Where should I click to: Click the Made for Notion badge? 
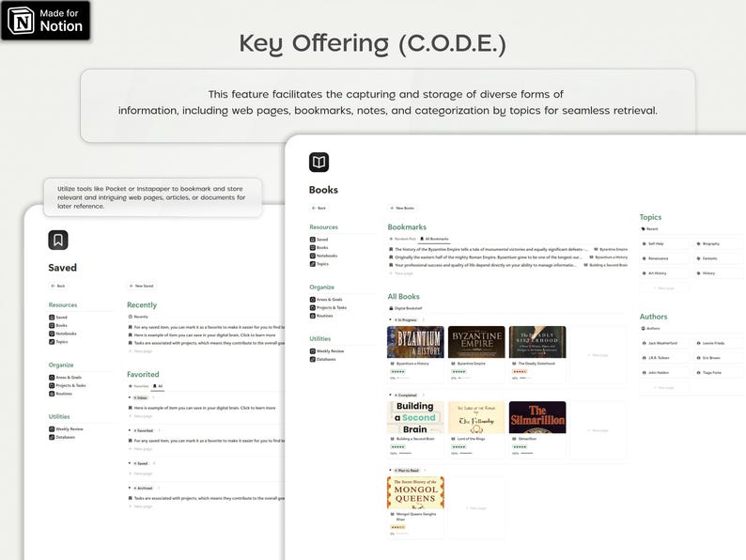coord(46,21)
